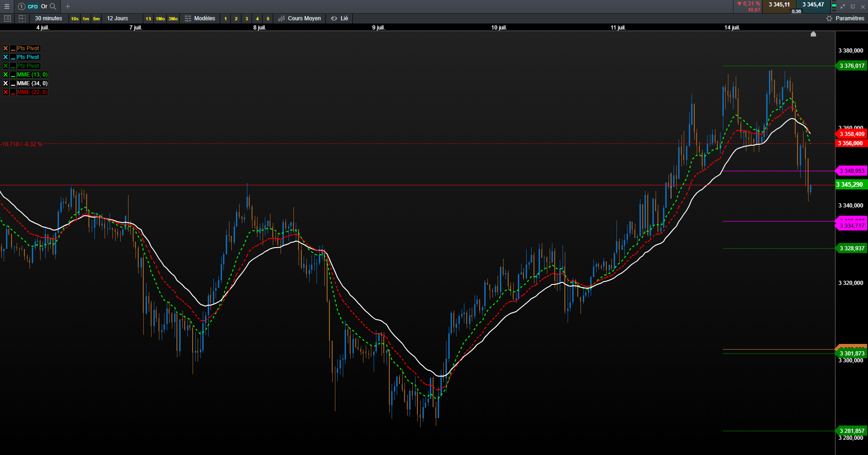Open the hamburger menu at top-left
This screenshot has width=868, height=455.
pos(7,6)
